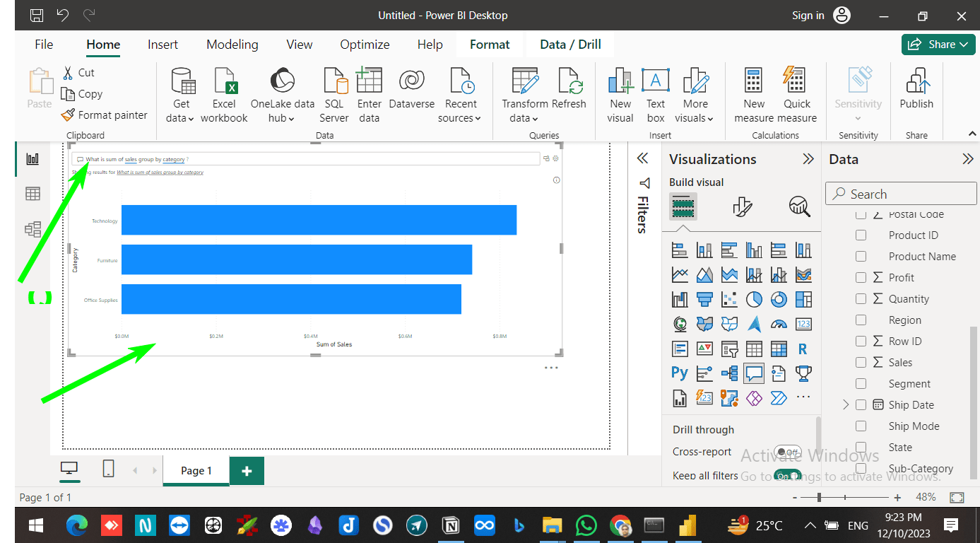Click the Save icon in title bar
This screenshot has width=980, height=543.
(x=37, y=15)
